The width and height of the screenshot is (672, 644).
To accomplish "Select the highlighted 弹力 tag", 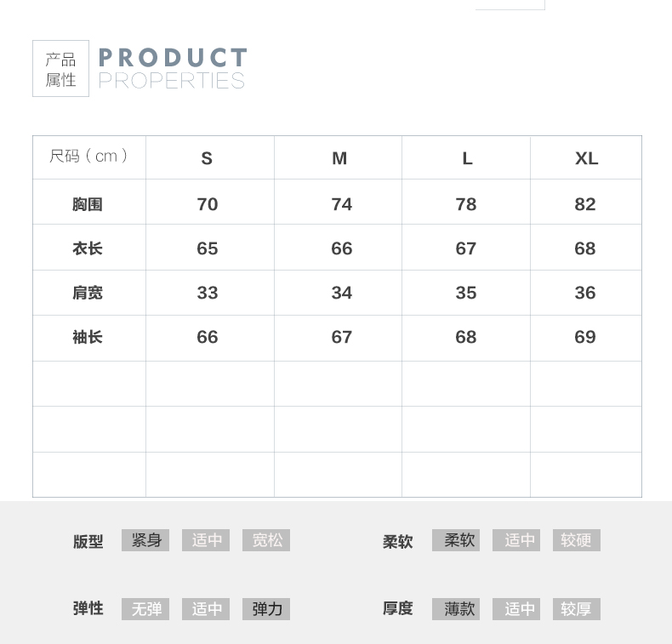I will (266, 609).
